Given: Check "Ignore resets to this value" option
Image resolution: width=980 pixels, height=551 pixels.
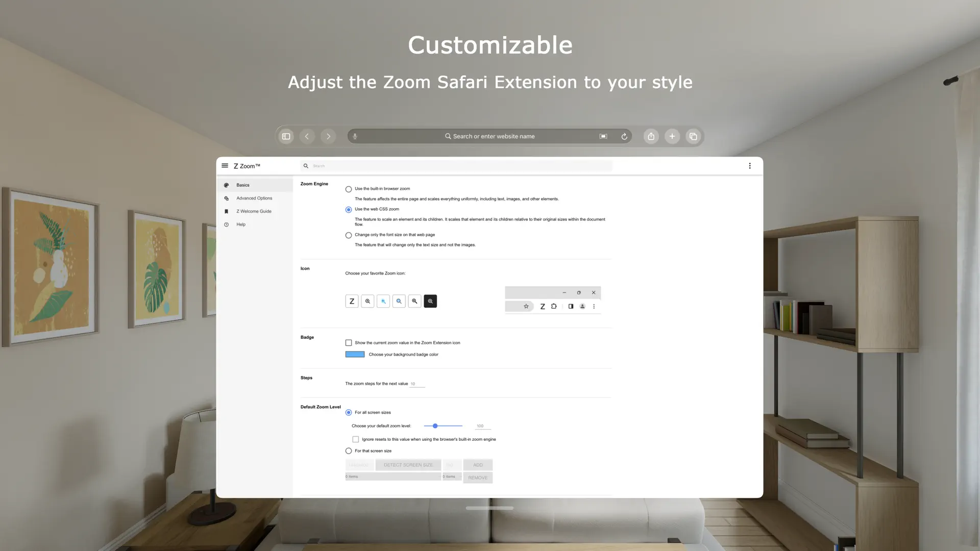Looking at the screenshot, I should [356, 439].
